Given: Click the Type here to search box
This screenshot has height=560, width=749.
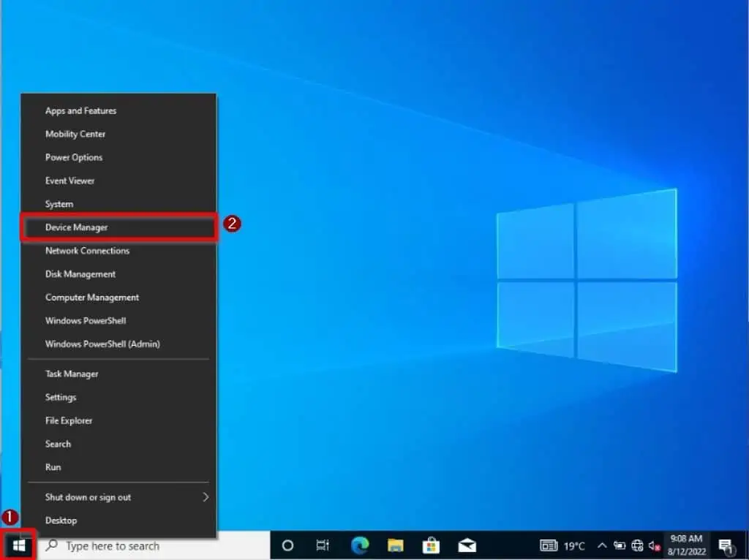Looking at the screenshot, I should 154,545.
